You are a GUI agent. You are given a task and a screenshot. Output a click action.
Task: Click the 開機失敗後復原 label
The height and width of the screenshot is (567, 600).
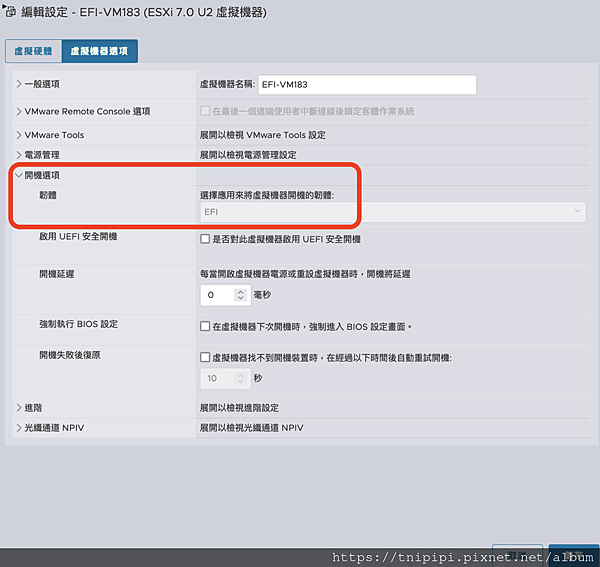pyautogui.click(x=70, y=355)
